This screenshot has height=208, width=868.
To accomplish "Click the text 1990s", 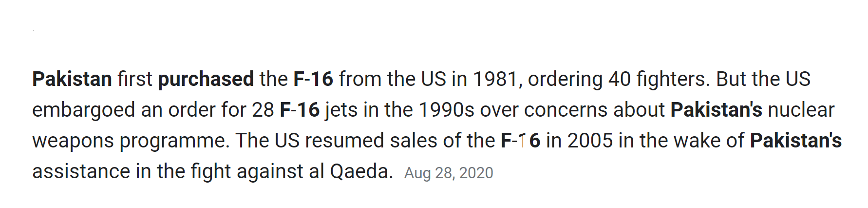I will (x=447, y=110).
